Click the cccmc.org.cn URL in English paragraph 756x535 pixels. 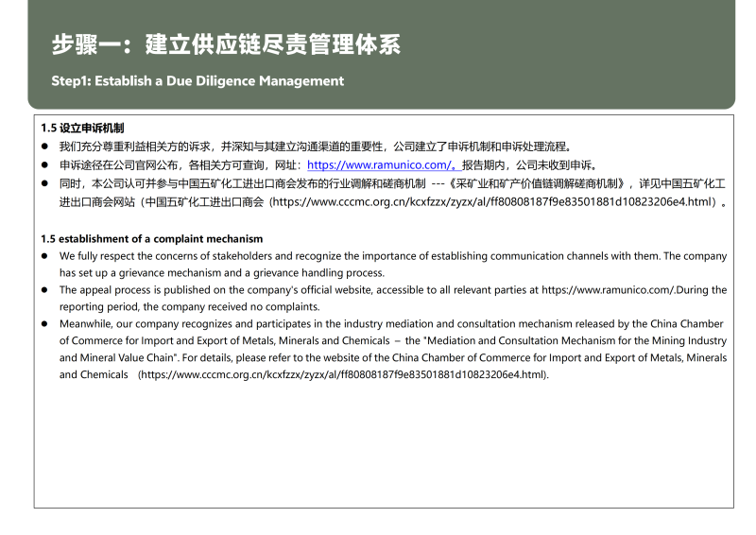pos(343,375)
